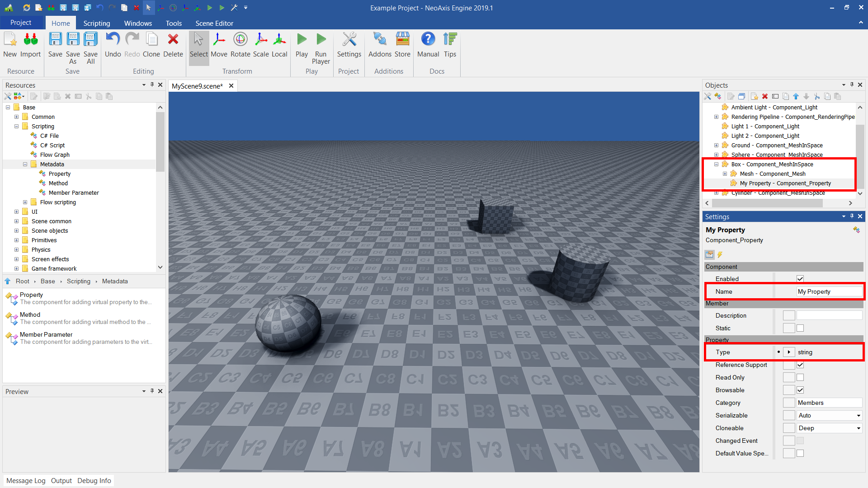Screen dimensions: 868x488
Task: Toggle the Enabled checkbox
Action: pos(800,279)
